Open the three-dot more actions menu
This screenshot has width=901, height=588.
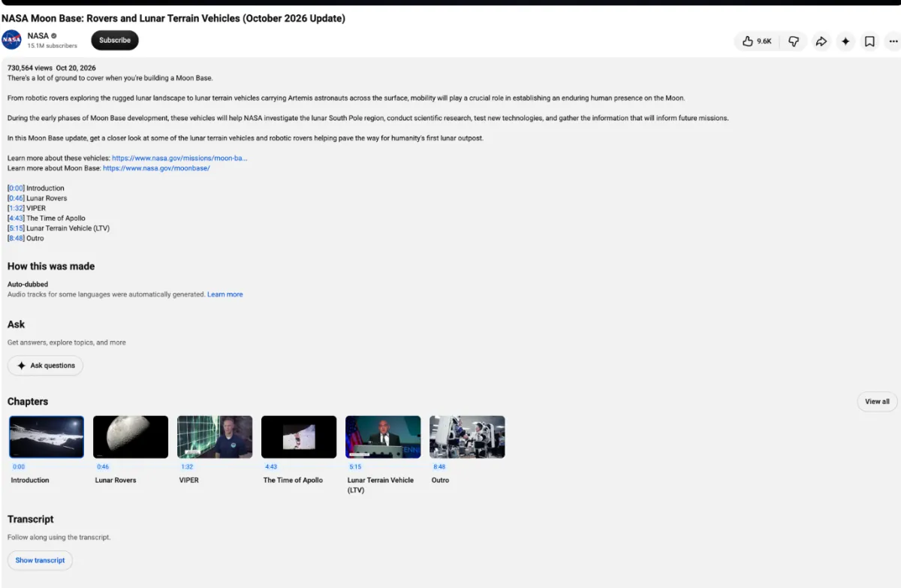(x=893, y=41)
